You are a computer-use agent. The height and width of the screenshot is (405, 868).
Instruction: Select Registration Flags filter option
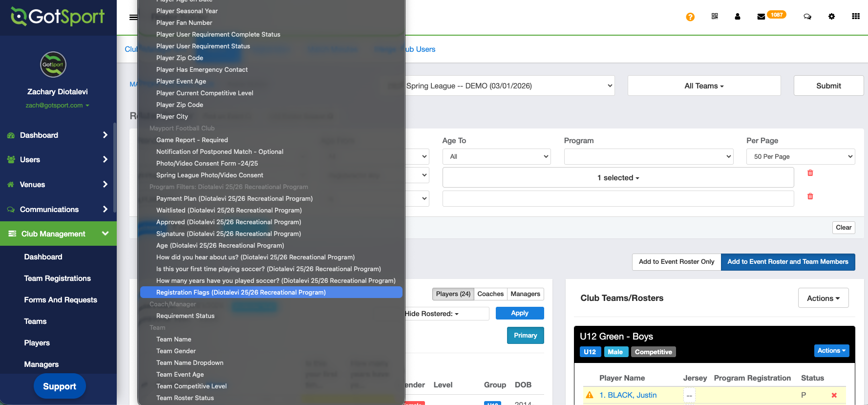(241, 293)
